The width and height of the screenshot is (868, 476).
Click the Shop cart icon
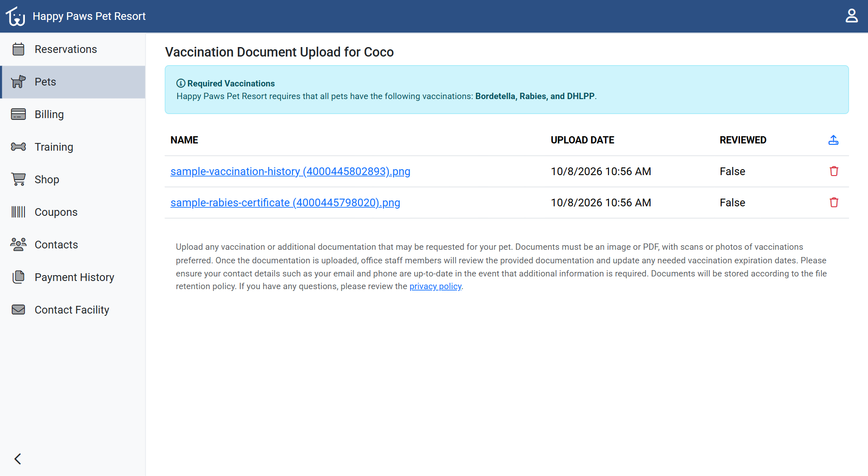[x=19, y=179]
